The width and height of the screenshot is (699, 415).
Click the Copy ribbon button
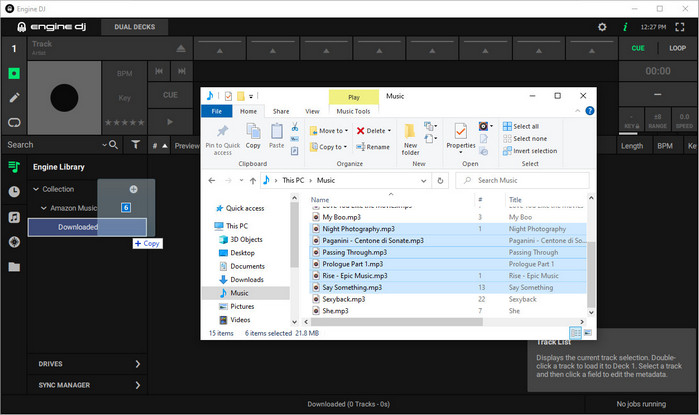253,136
